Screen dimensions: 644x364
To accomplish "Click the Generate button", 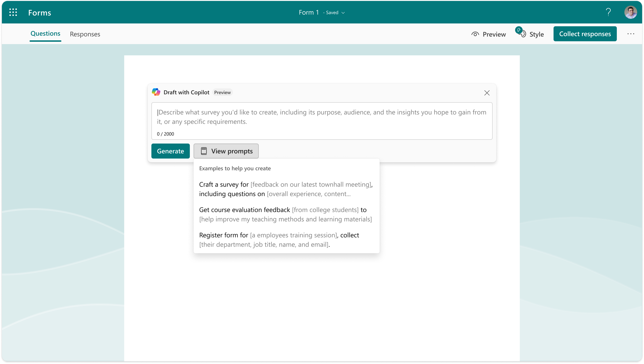I will click(x=170, y=151).
